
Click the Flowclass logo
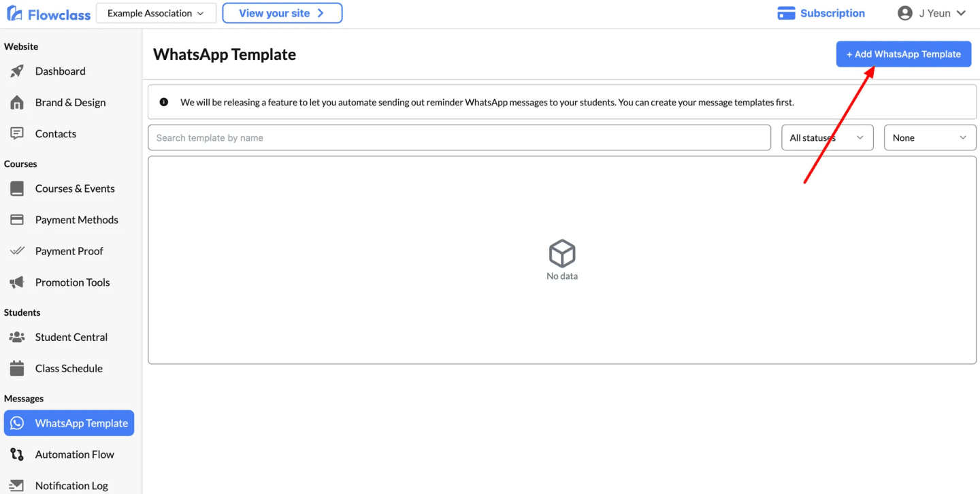tap(48, 14)
